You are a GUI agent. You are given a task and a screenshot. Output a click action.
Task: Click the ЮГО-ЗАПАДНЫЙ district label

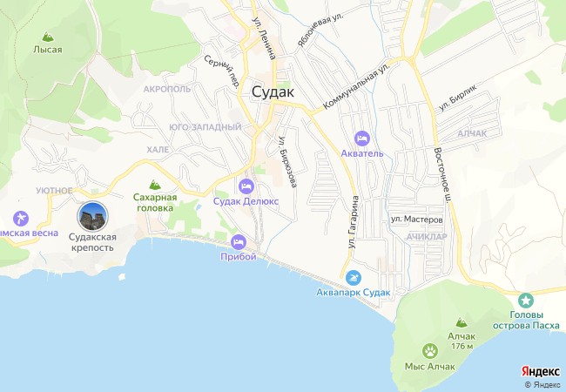click(206, 127)
